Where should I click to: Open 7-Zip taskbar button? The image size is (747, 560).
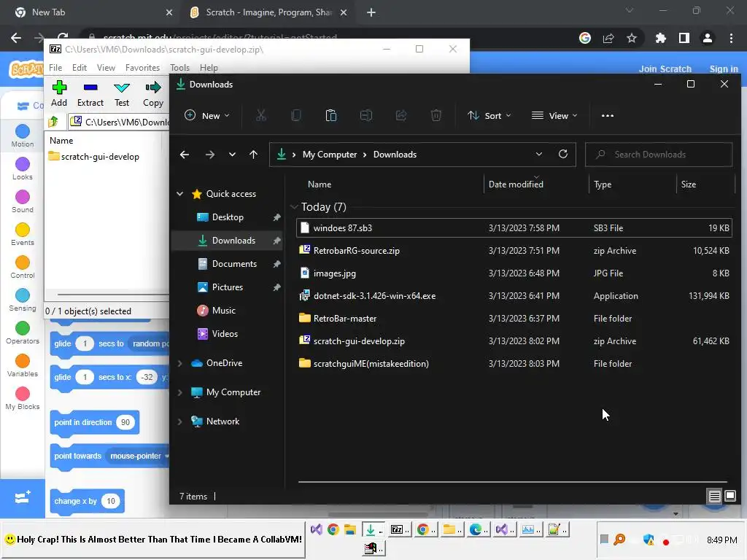pos(399,529)
